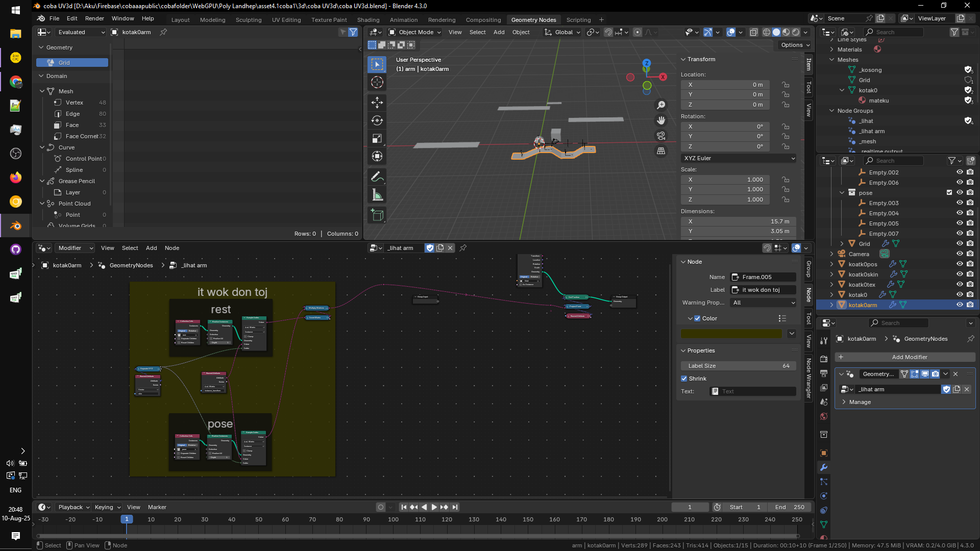This screenshot has width=980, height=551.
Task: Open the XYZ Euler rotation mode dropdown
Action: [x=739, y=158]
